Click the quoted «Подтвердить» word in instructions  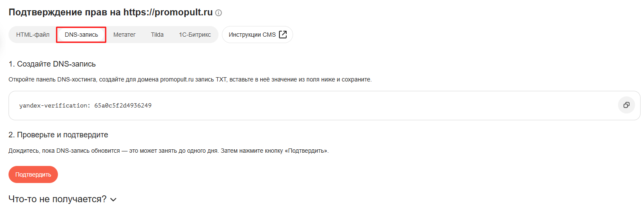pos(307,151)
